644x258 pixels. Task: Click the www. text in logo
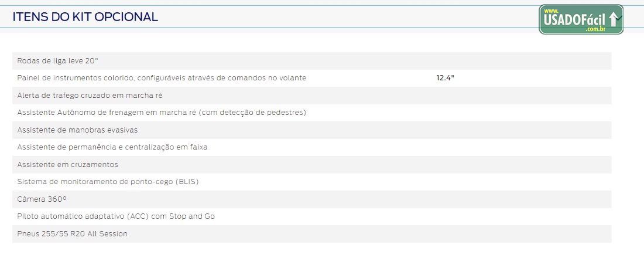(551, 11)
